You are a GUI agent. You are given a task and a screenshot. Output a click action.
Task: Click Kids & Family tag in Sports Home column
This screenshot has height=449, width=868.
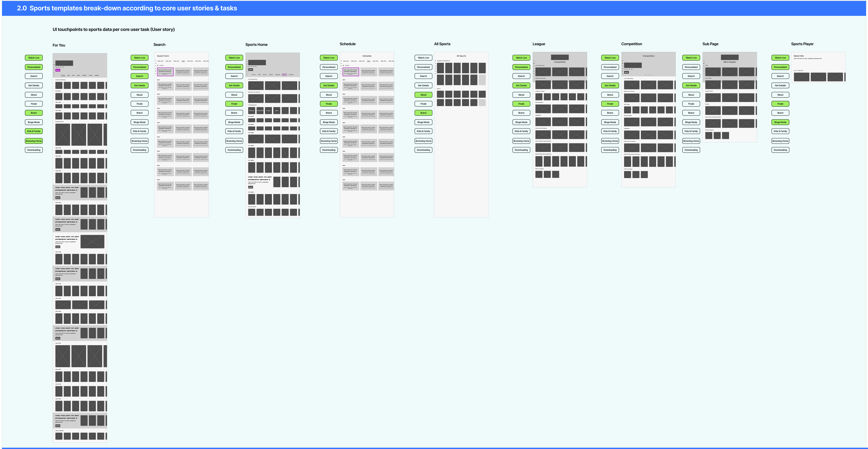pos(234,131)
